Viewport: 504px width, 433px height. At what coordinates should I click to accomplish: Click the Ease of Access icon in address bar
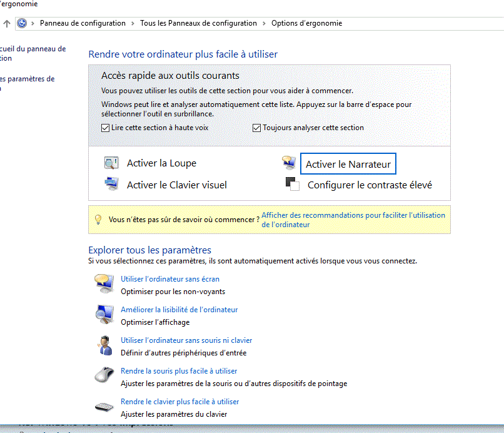pyautogui.click(x=22, y=23)
